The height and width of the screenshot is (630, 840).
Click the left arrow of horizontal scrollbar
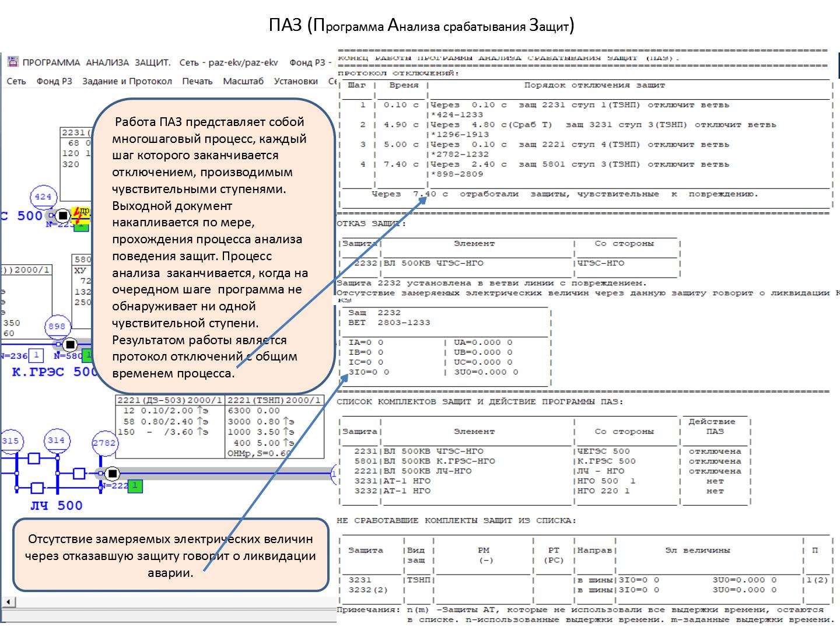[8, 602]
